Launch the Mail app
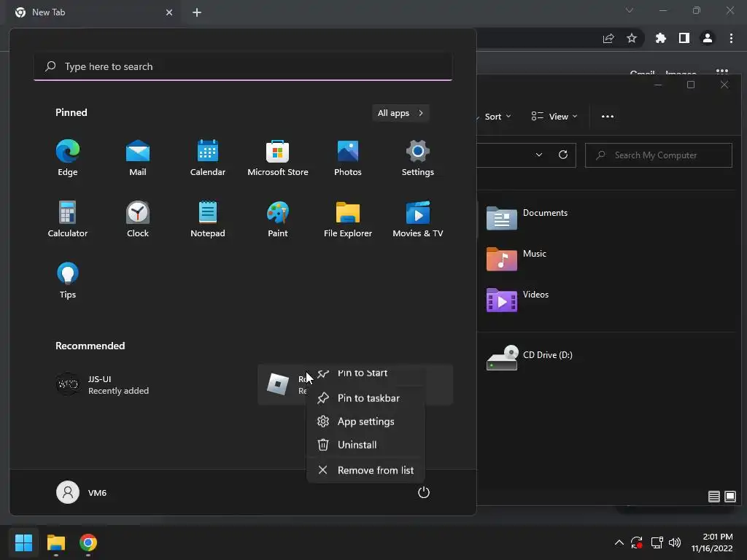The height and width of the screenshot is (560, 747). point(138,158)
